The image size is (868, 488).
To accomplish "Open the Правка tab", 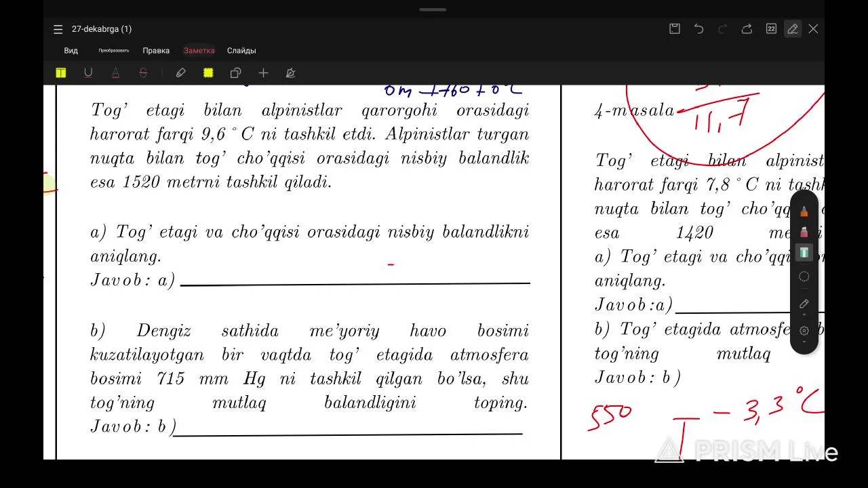I will pos(156,51).
